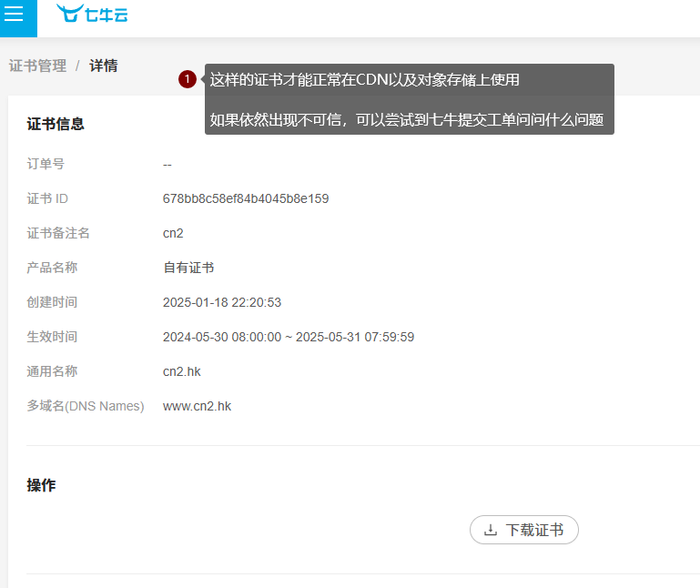Click the certificate ID value
This screenshot has height=588, width=700.
(x=246, y=198)
